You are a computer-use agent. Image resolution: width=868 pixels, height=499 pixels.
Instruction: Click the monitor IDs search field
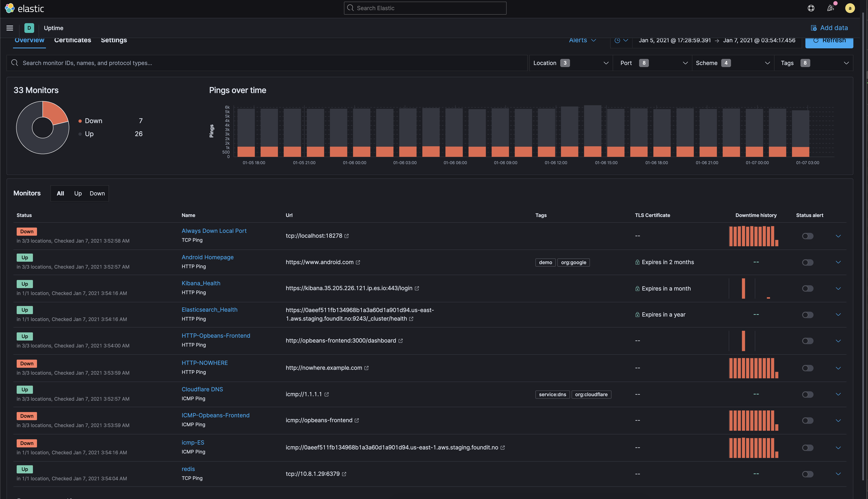(267, 63)
